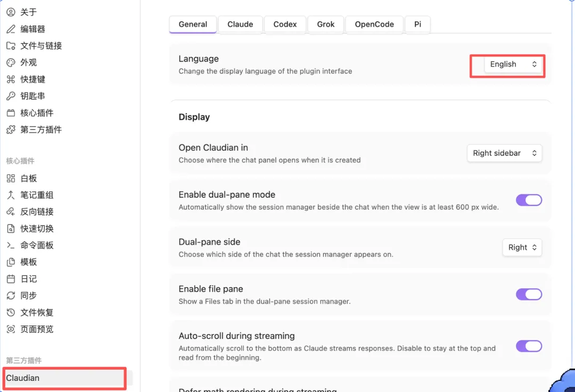The height and width of the screenshot is (392, 575).
Task: Disable Auto-scroll during streaming
Action: 529,346
